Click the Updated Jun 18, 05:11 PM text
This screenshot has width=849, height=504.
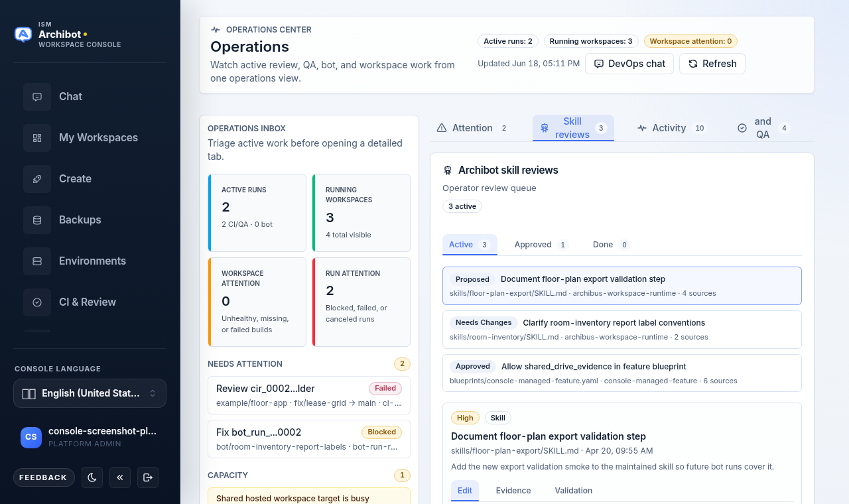pyautogui.click(x=529, y=64)
